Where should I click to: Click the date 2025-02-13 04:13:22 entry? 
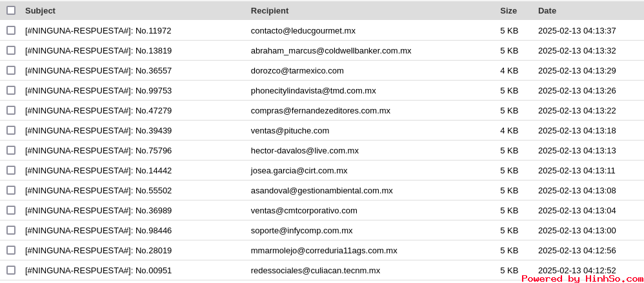[577, 111]
